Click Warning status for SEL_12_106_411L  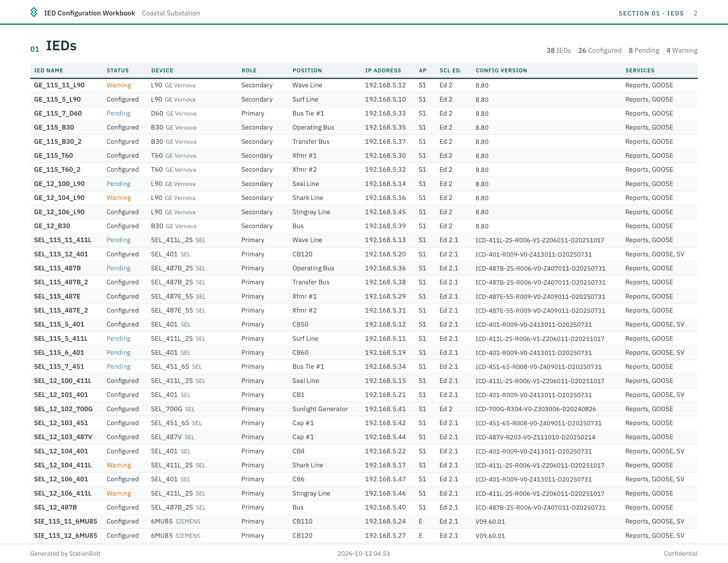(x=119, y=493)
